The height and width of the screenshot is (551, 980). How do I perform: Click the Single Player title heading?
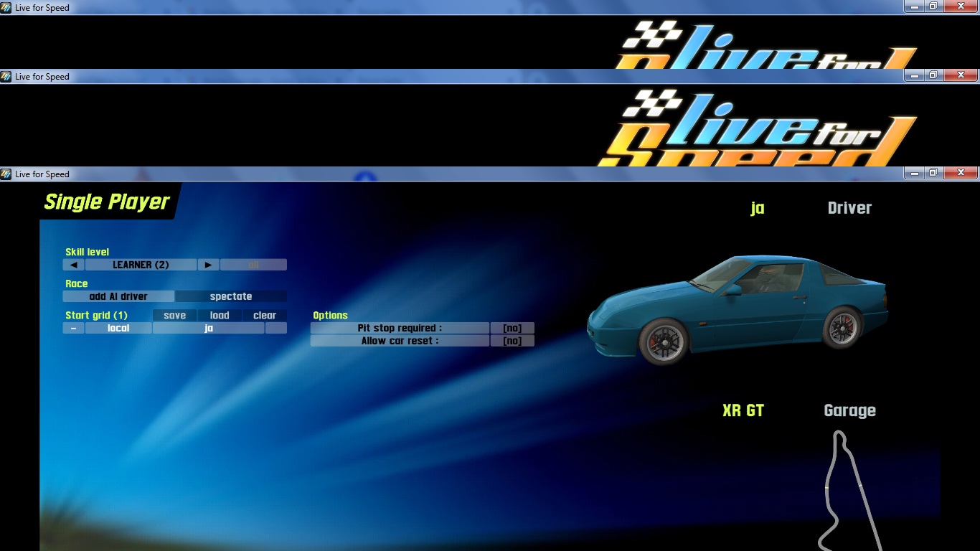(107, 202)
